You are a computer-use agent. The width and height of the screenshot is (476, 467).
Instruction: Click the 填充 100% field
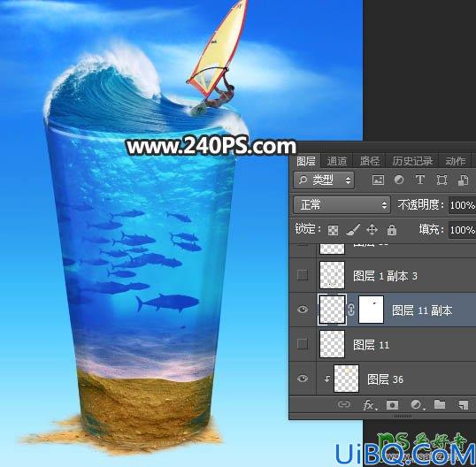coord(462,230)
